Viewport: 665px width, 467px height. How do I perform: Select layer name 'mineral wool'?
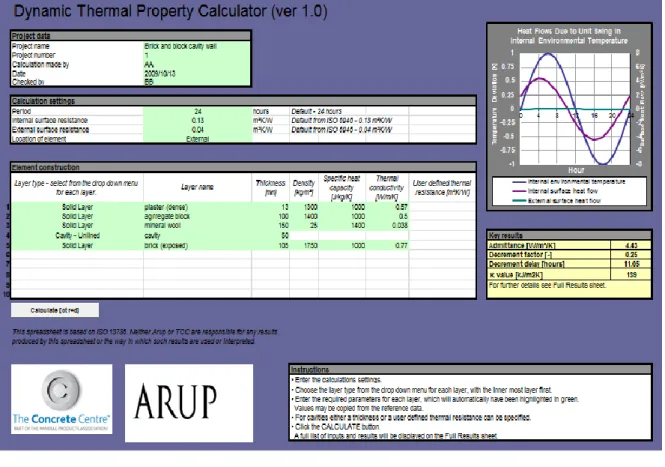click(x=197, y=225)
